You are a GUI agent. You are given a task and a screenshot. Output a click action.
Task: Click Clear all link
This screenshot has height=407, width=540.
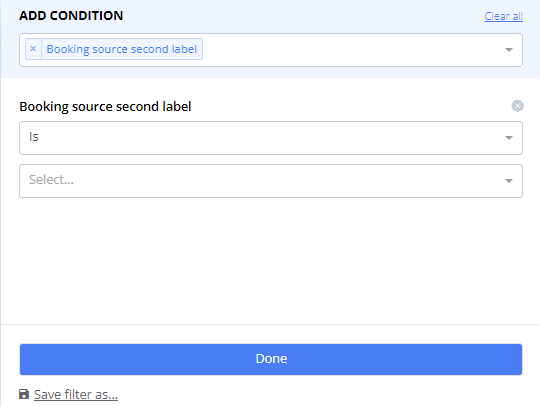click(503, 16)
